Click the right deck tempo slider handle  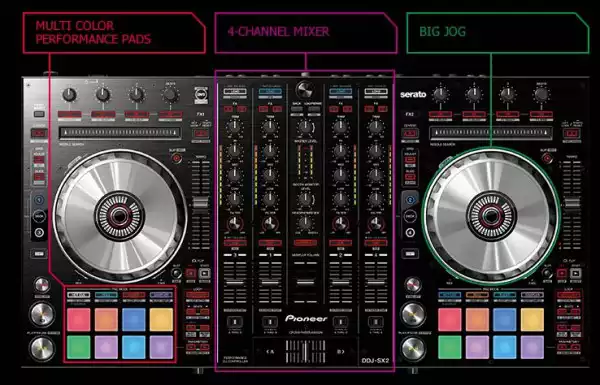coord(572,202)
